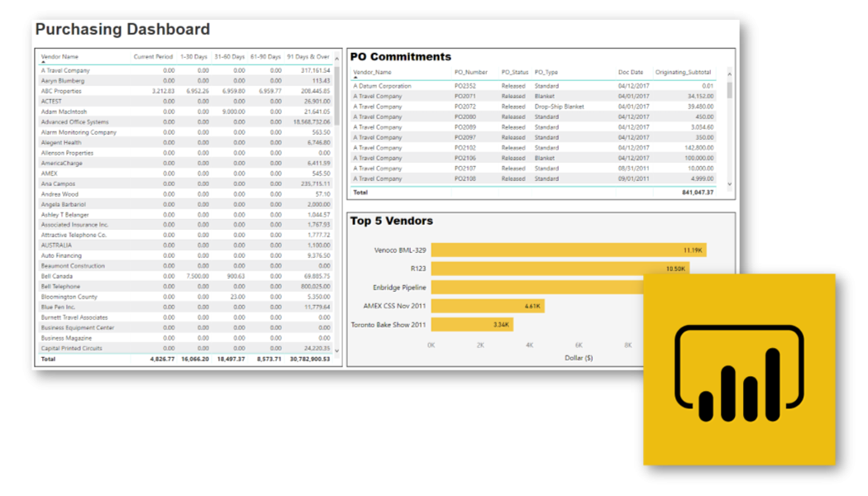
Task: Click the Dollar ($) axis label
Action: [579, 358]
